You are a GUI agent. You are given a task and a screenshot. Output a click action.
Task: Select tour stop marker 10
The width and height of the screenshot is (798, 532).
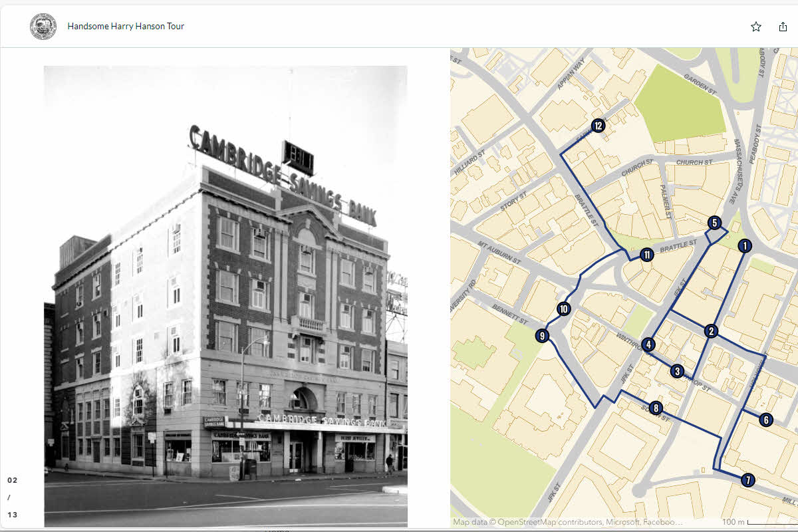564,309
